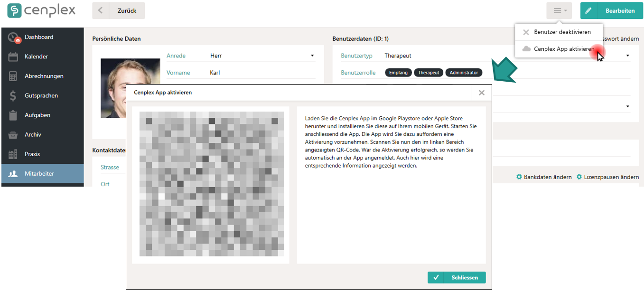The width and height of the screenshot is (644, 293).
Task: Click the Aufgaben clipboard icon
Action: tap(13, 115)
